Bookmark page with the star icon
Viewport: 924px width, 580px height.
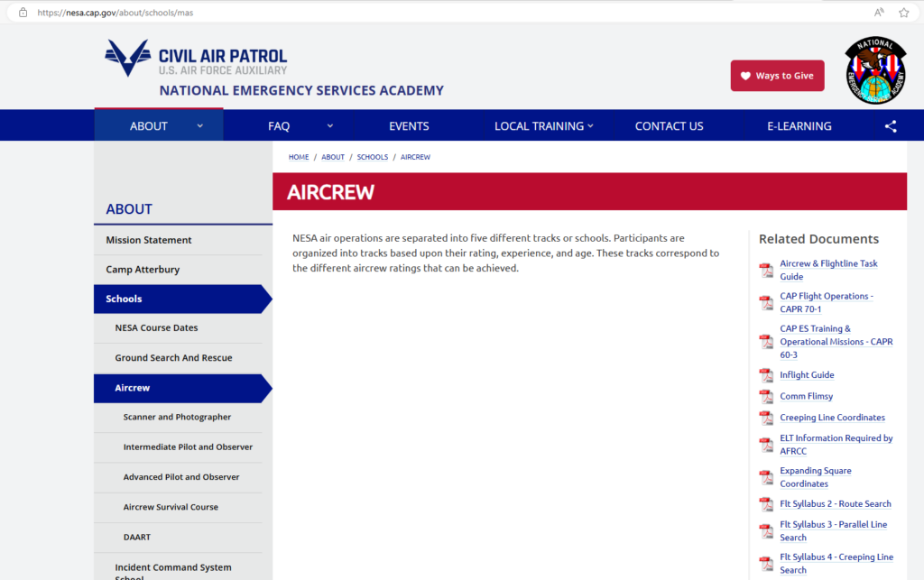pos(903,13)
